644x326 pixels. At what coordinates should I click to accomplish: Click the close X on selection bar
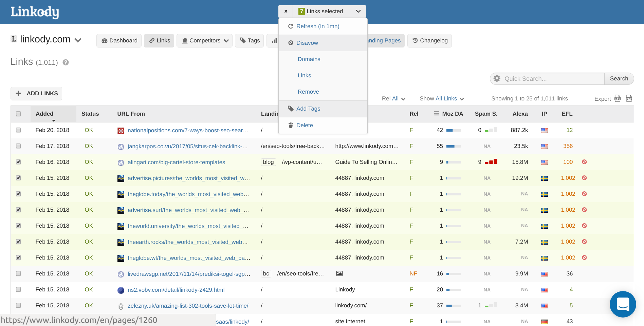pyautogui.click(x=286, y=11)
